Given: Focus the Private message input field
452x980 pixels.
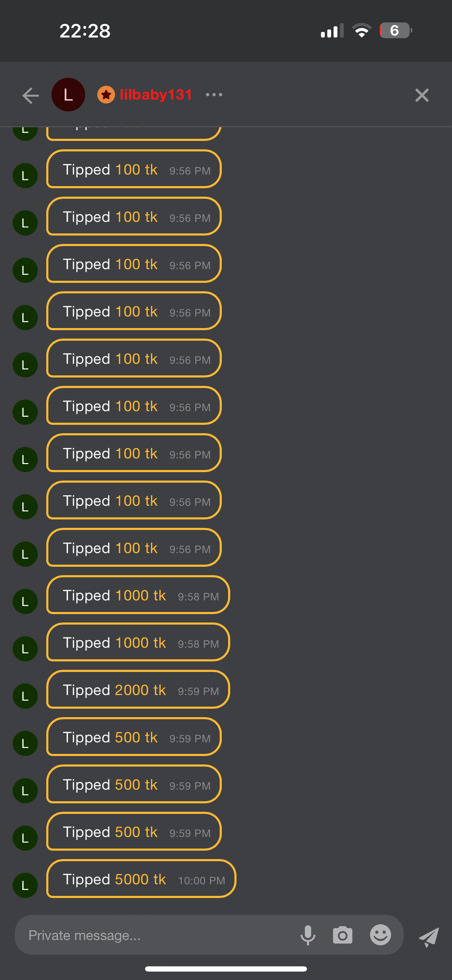Looking at the screenshot, I should (x=152, y=935).
